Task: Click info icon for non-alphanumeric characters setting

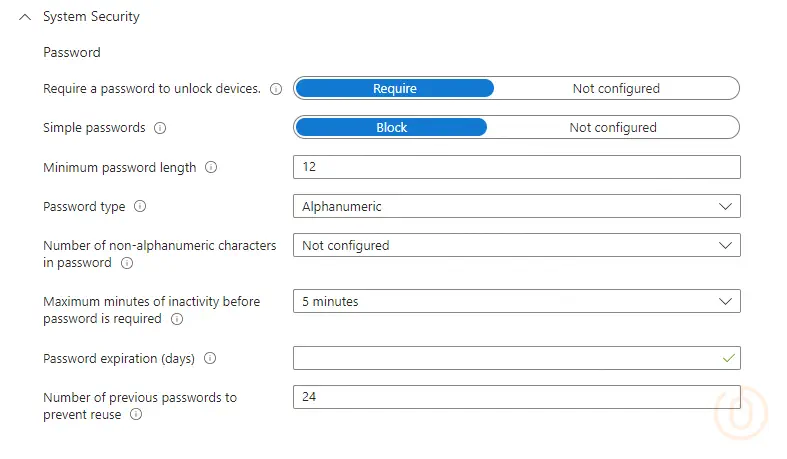Action: [127, 264]
